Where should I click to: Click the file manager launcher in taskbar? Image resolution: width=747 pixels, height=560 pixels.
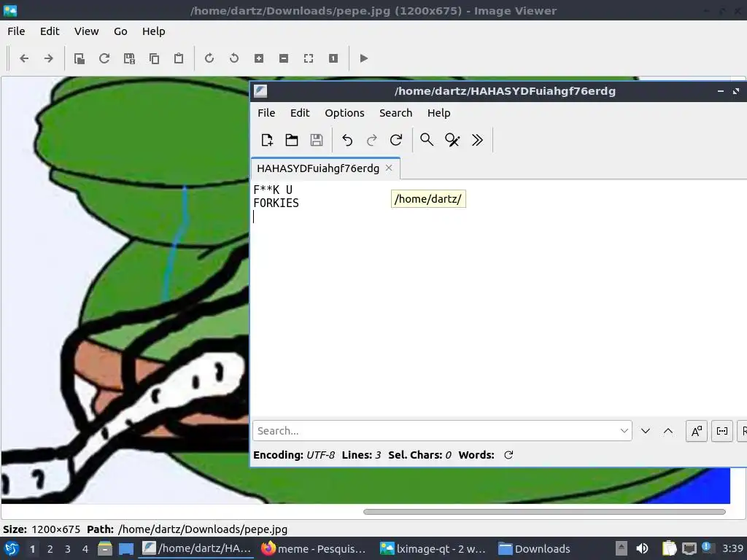[105, 549]
